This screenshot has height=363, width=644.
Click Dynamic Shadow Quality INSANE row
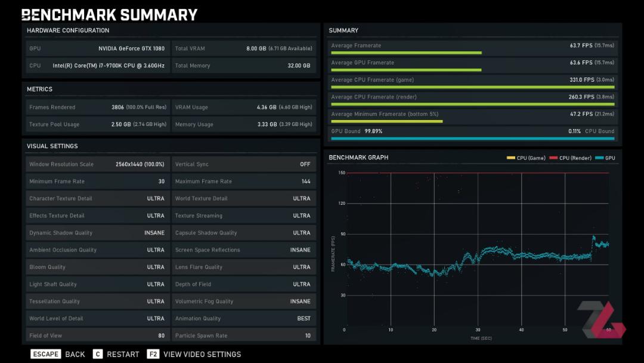(x=98, y=233)
